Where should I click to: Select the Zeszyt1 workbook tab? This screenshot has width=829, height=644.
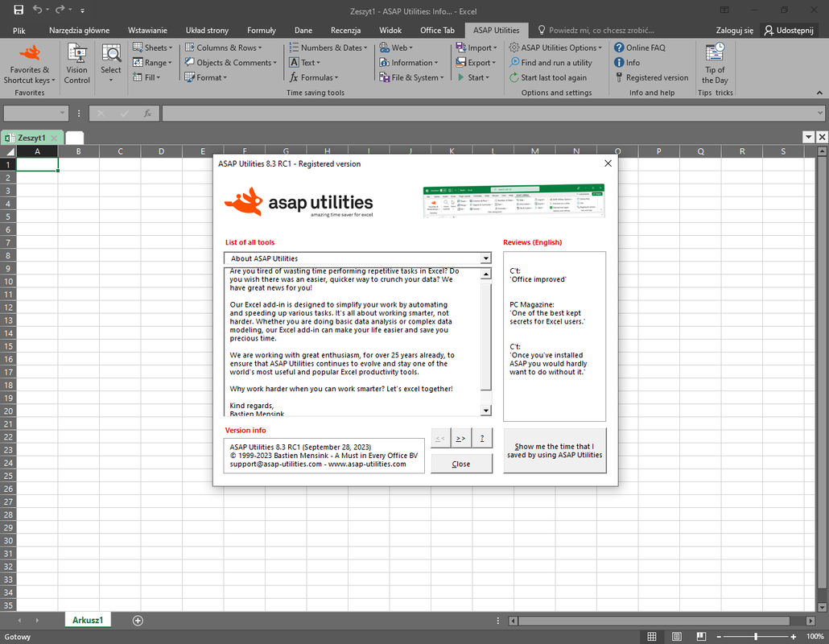tap(31, 138)
